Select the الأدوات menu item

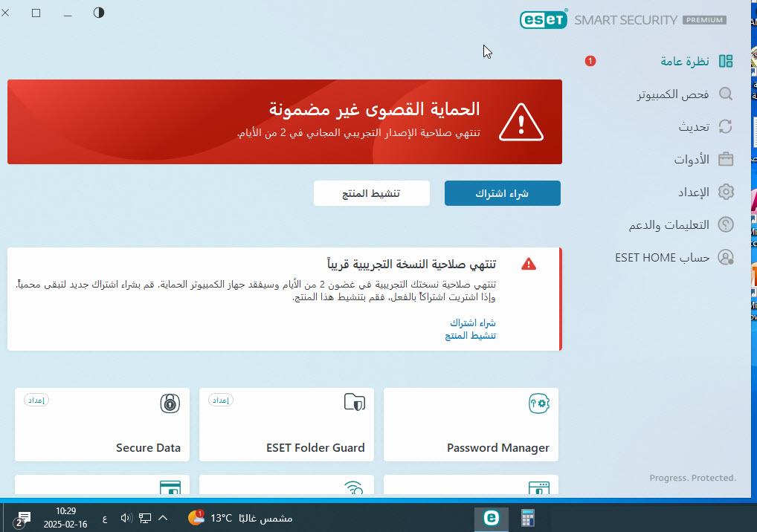point(692,159)
